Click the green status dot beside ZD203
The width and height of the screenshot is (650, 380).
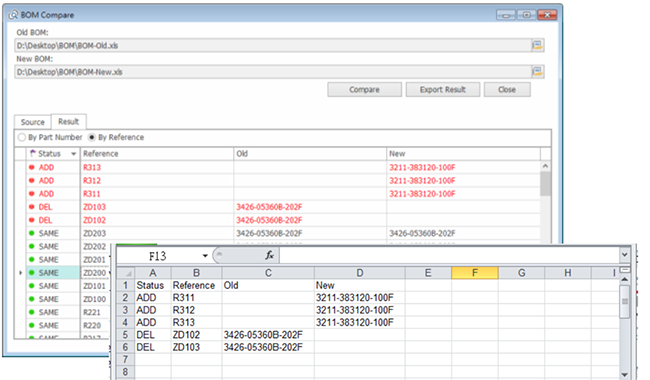32,233
